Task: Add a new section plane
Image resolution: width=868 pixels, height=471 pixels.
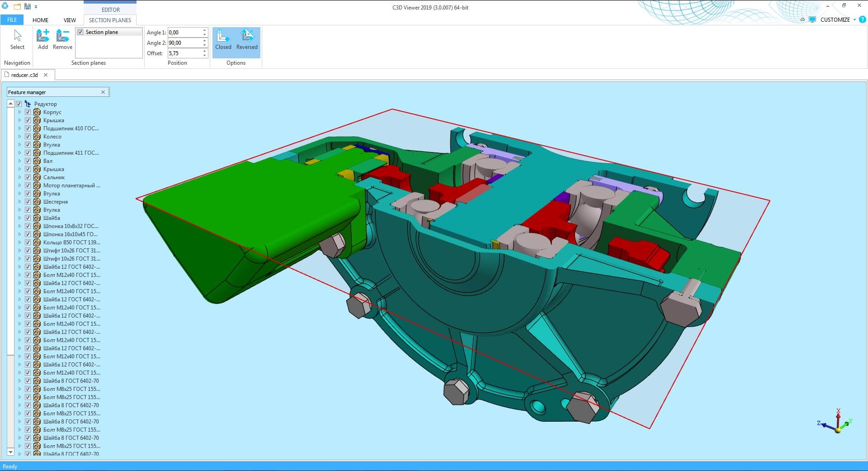Action: [43, 39]
